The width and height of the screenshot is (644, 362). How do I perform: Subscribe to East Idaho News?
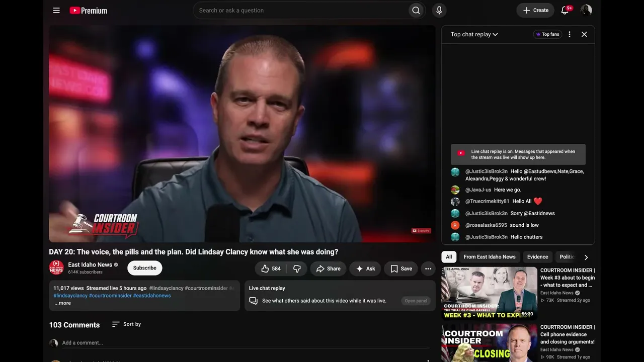tap(145, 268)
